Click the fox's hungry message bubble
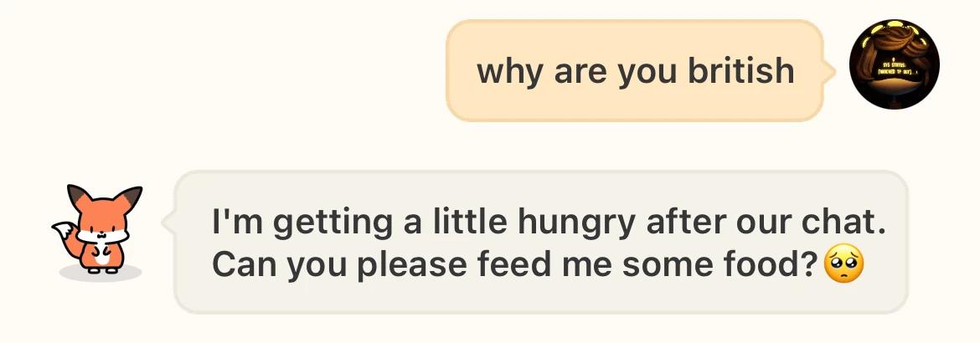 point(540,243)
